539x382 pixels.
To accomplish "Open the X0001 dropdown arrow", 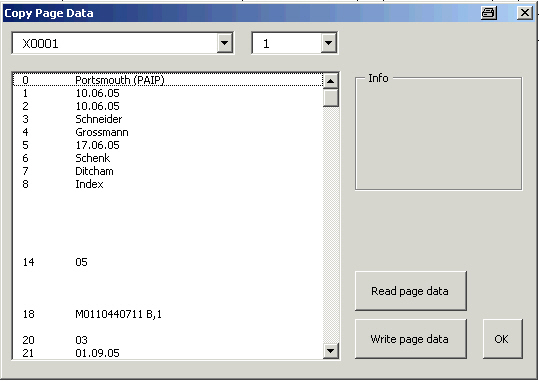I will pyautogui.click(x=224, y=43).
